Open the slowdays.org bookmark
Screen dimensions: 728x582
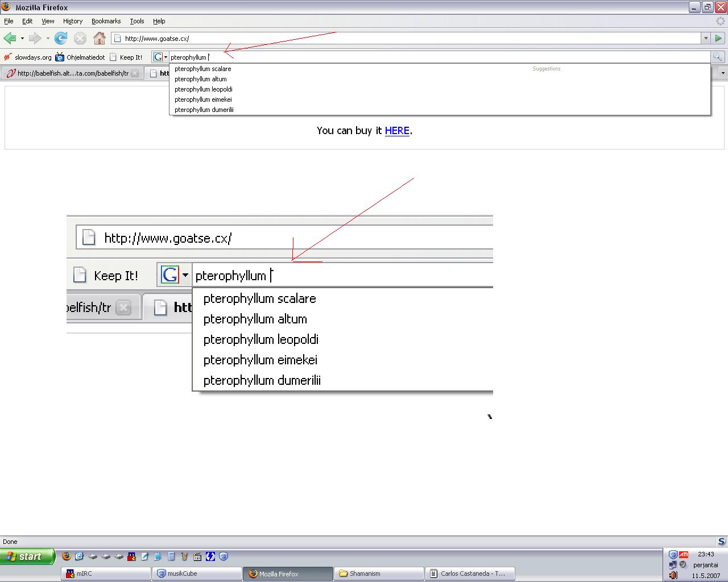pos(27,57)
